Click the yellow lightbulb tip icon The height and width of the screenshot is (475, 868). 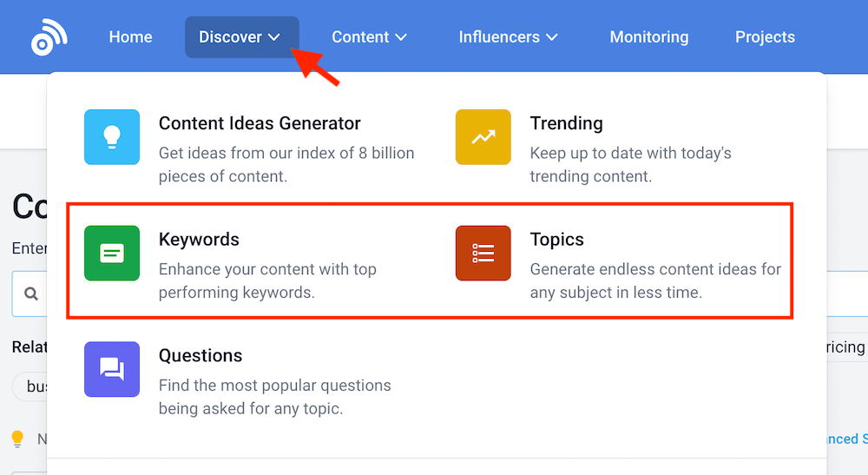17,439
